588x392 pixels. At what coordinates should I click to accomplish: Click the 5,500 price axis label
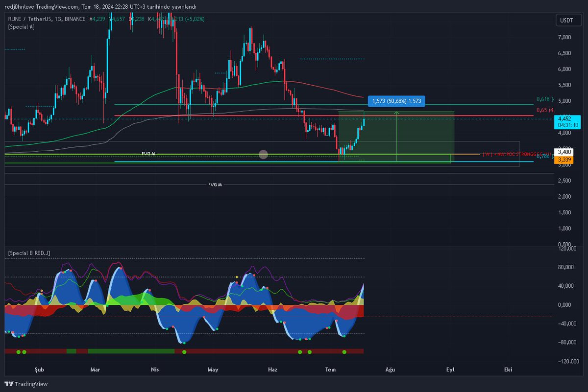tap(564, 85)
